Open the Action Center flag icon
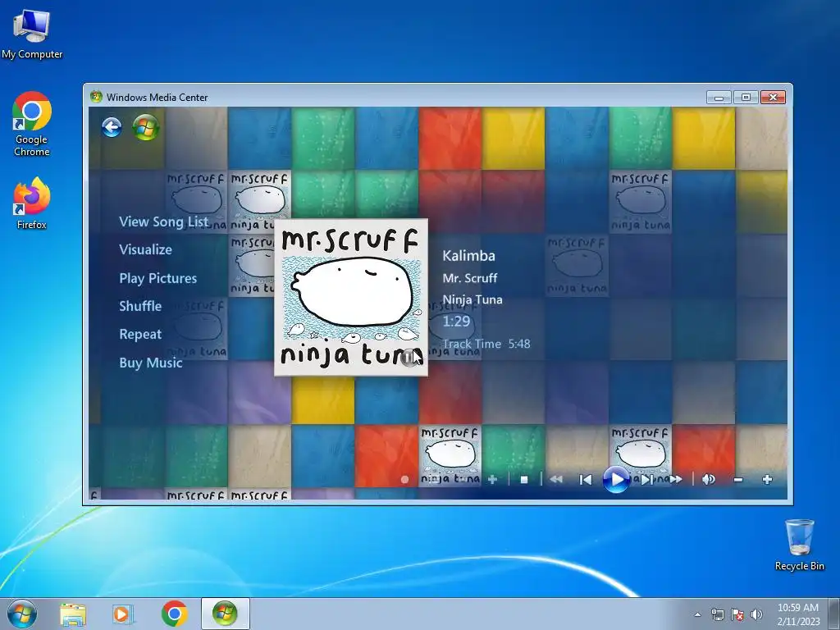This screenshot has height=630, width=840. [737, 615]
